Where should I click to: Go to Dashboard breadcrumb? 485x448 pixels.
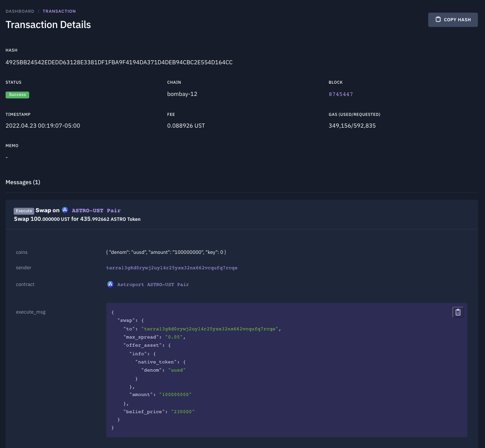coord(20,11)
